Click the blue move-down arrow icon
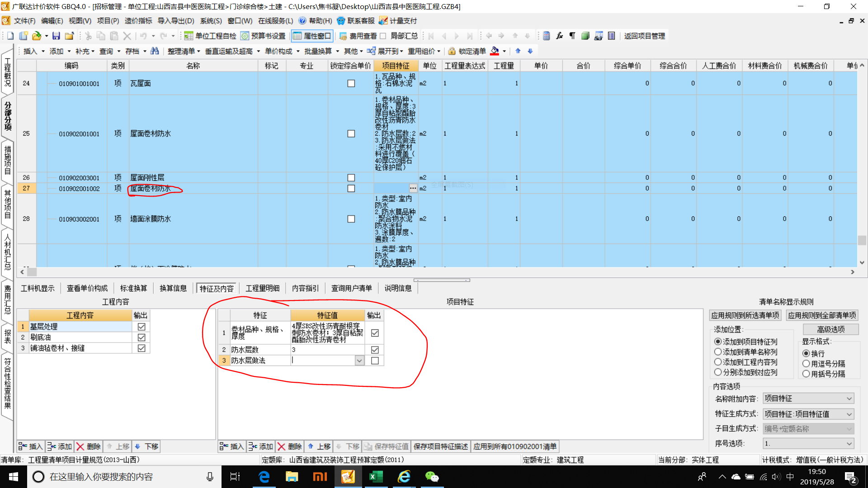 (x=530, y=51)
